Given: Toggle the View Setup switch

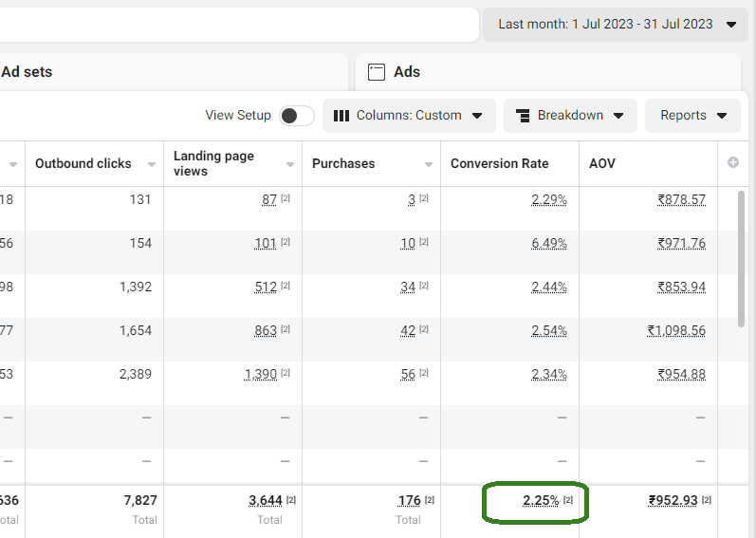Looking at the screenshot, I should pos(297,116).
